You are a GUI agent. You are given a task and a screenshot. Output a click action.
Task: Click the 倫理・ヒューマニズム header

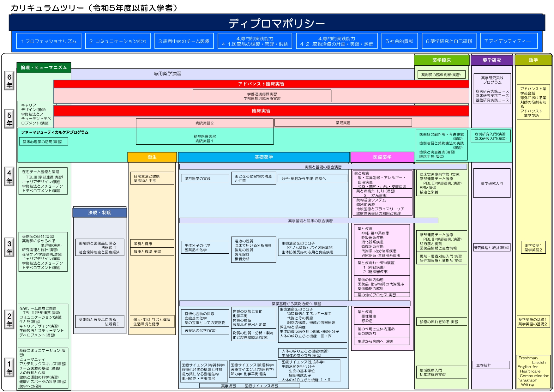coord(44,68)
